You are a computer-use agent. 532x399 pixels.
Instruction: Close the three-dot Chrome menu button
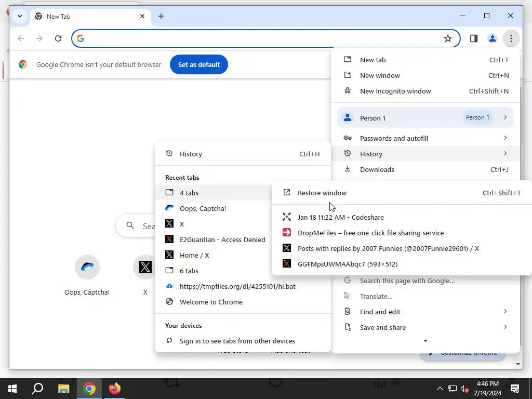click(x=511, y=38)
